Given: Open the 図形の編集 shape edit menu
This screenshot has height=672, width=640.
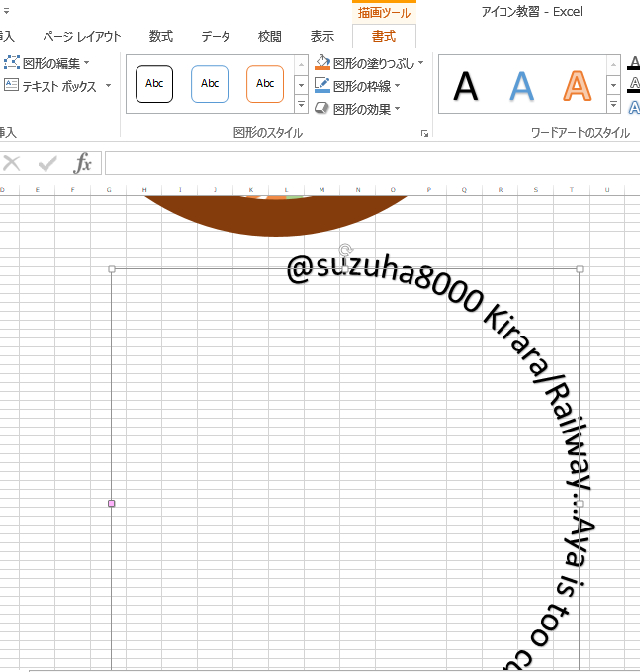Looking at the screenshot, I should (47, 63).
